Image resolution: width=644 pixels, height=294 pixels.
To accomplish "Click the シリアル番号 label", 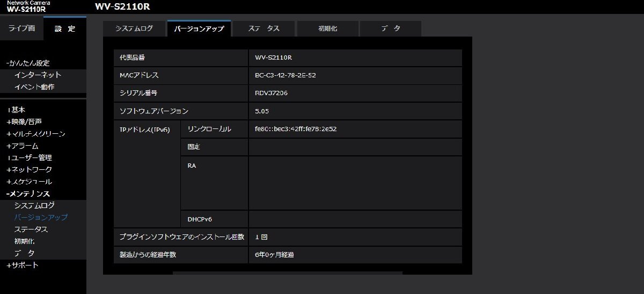I will pyautogui.click(x=138, y=93).
